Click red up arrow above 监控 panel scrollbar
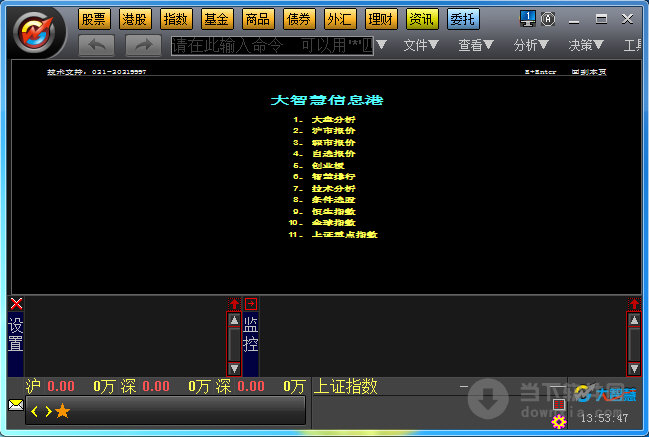 tap(634, 304)
